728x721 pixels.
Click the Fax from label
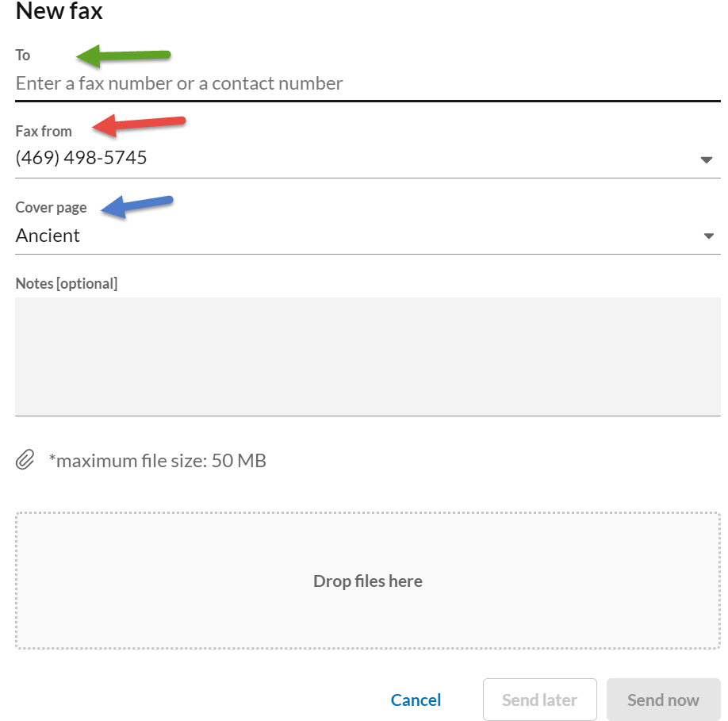click(44, 131)
